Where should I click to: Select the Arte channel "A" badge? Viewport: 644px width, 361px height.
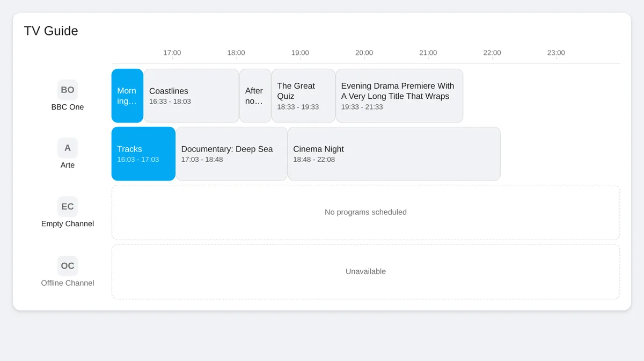[x=68, y=148]
